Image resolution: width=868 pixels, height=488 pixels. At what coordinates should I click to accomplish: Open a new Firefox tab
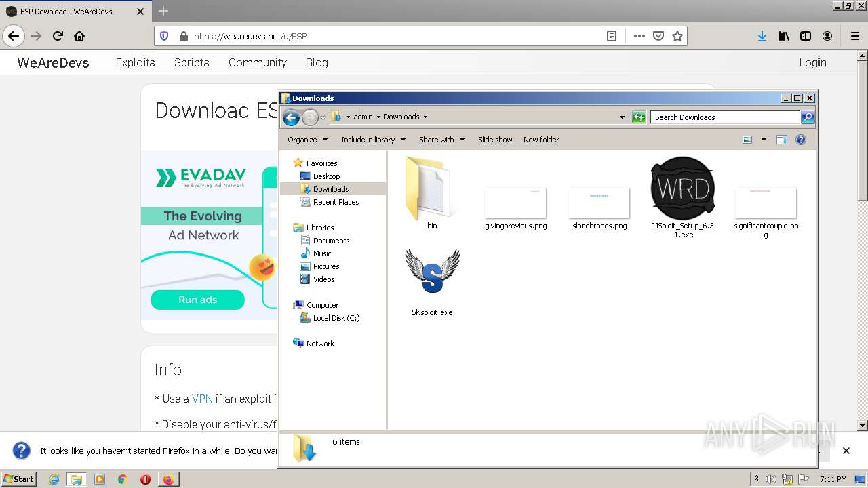163,11
